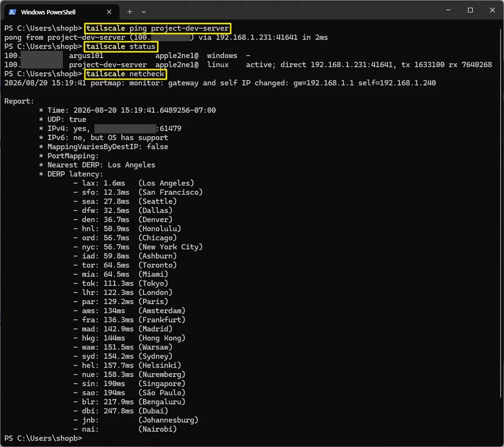The width and height of the screenshot is (504, 447).
Task: Click the 'mia: 64.5ms' Miami row
Action: [121, 275]
